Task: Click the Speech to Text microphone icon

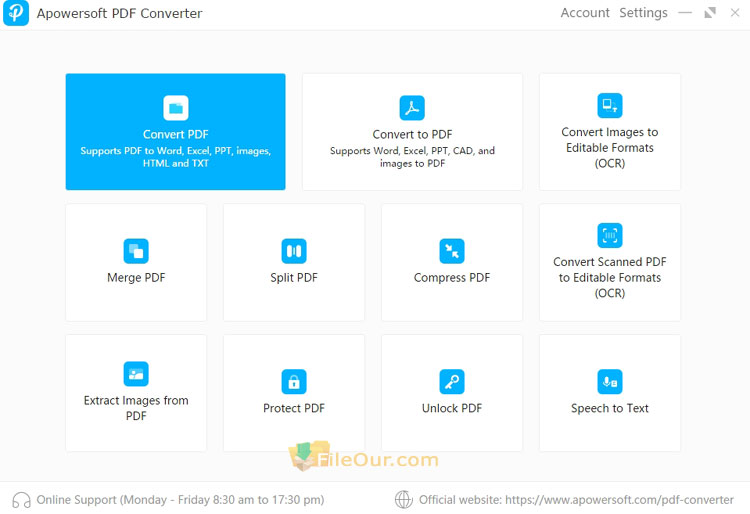Action: [x=609, y=382]
